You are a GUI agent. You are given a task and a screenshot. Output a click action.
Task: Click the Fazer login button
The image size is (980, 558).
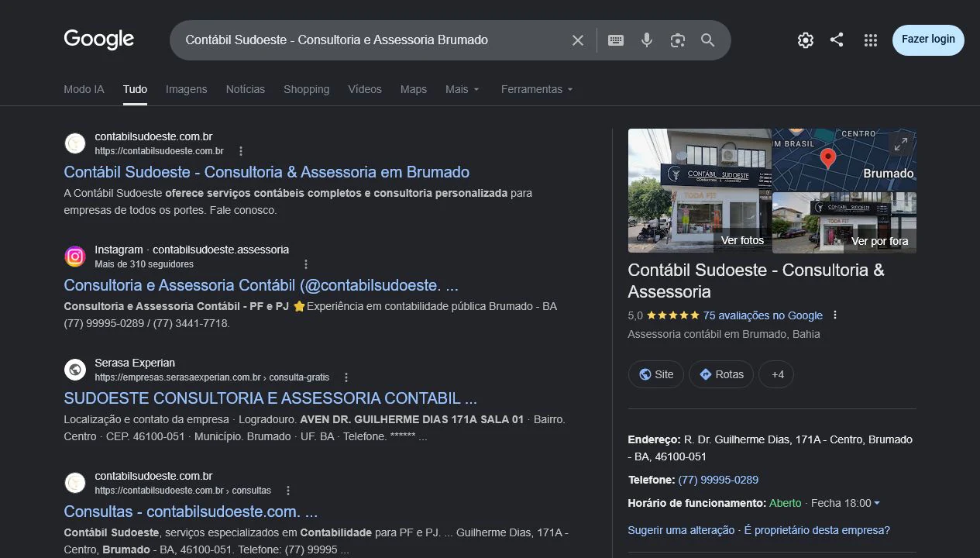pyautogui.click(x=928, y=40)
